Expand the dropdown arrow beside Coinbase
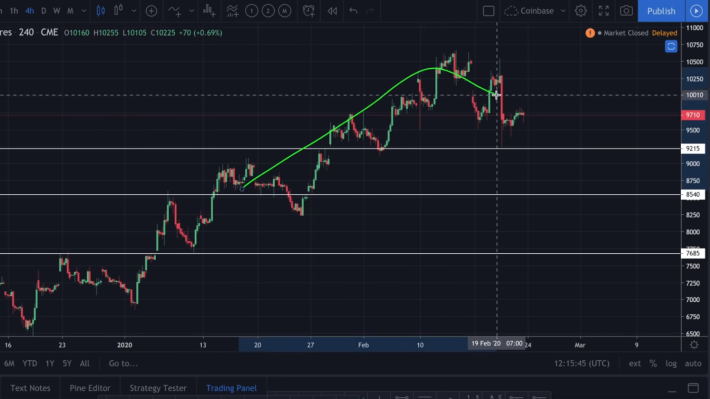The width and height of the screenshot is (710, 399). coord(563,11)
